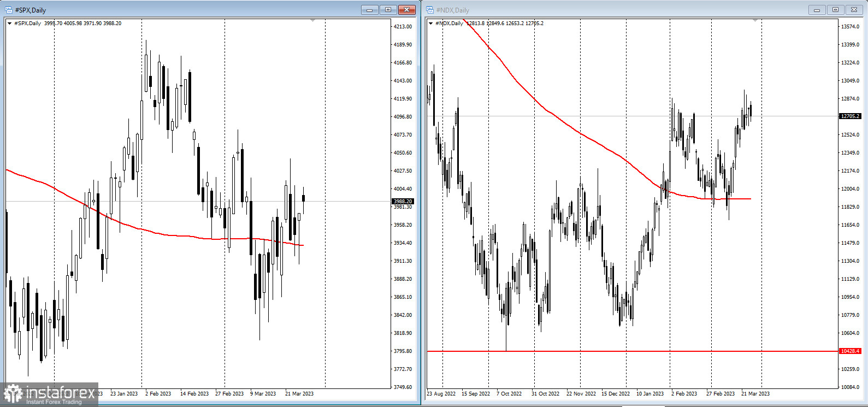Viewport: 868px width, 407px height.
Task: Click the 3865.10 price level
Action: (x=403, y=297)
